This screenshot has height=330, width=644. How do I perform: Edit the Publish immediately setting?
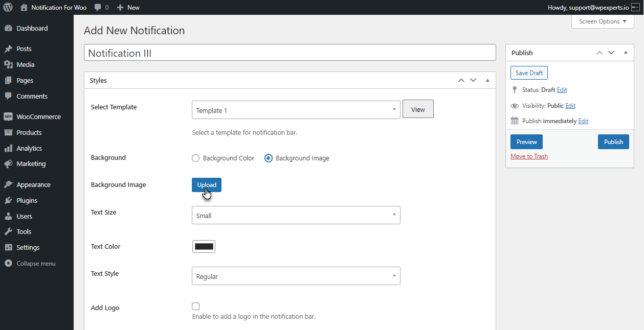[583, 121]
